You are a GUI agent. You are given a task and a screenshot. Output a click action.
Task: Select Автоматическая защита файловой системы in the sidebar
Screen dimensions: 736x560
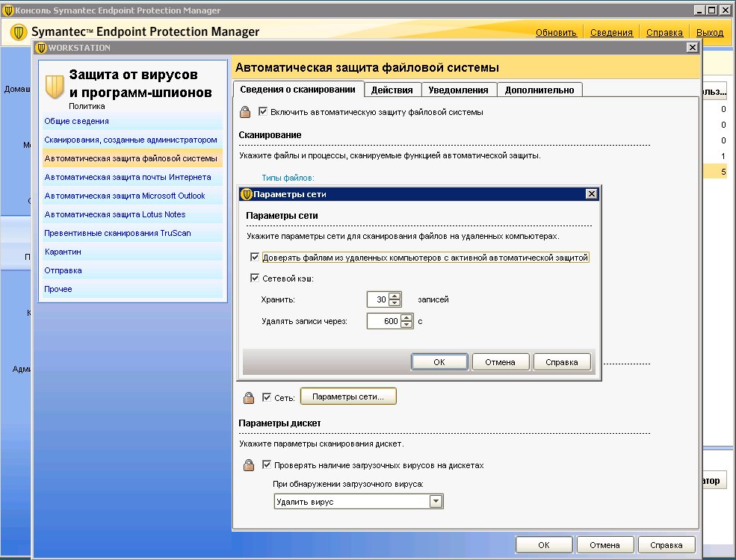pos(132,158)
